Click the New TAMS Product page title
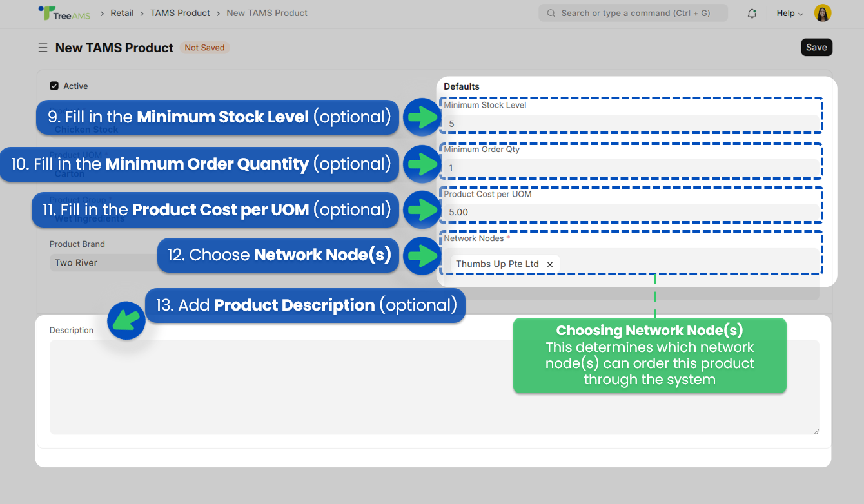This screenshot has width=864, height=504. click(x=114, y=48)
